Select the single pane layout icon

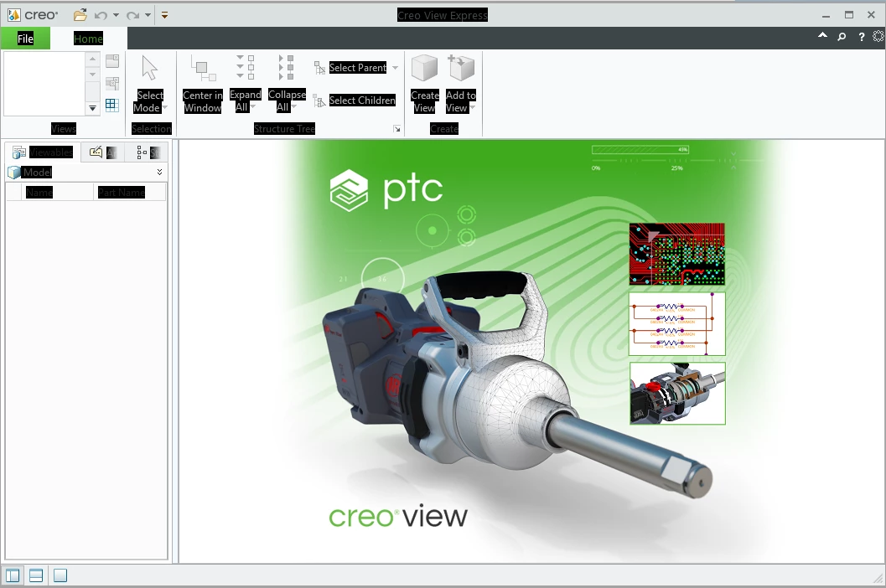(60, 575)
